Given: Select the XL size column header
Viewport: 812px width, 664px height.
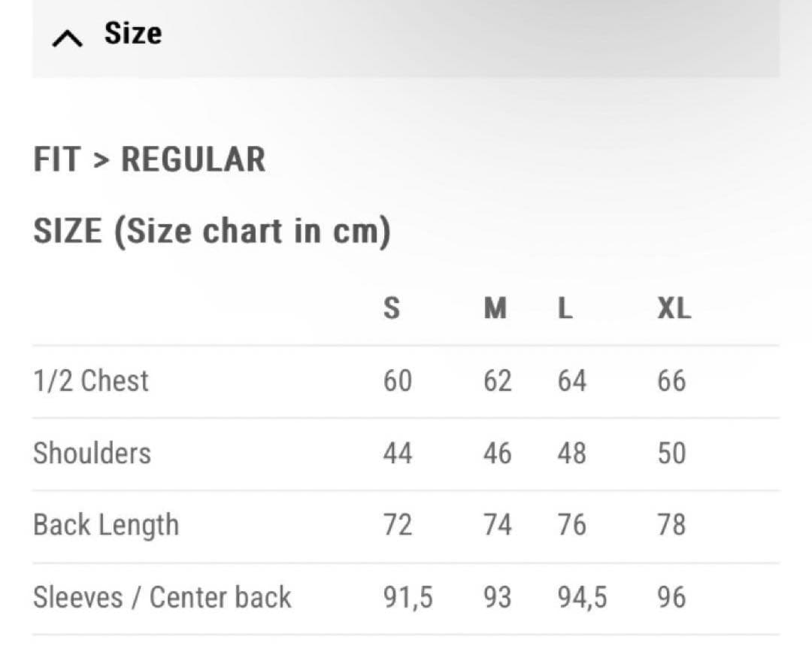Looking at the screenshot, I should [x=674, y=308].
